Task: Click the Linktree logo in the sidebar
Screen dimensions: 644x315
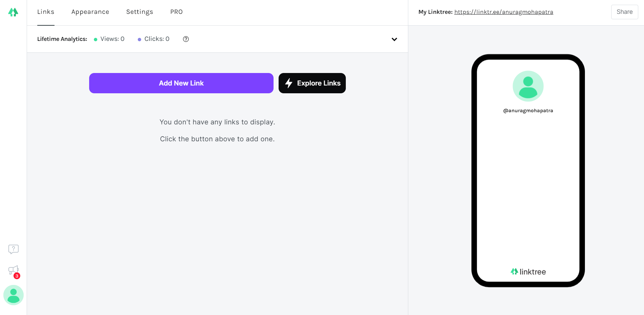Action: click(x=13, y=12)
